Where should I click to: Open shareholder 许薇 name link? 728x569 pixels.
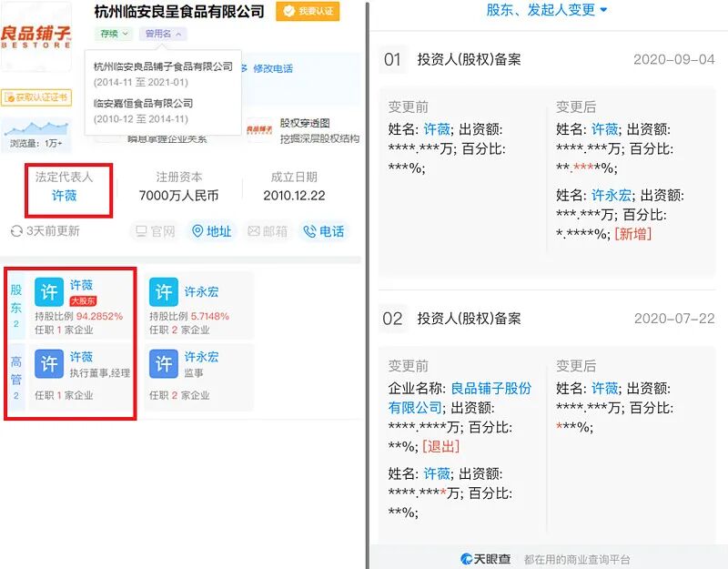tap(81, 285)
